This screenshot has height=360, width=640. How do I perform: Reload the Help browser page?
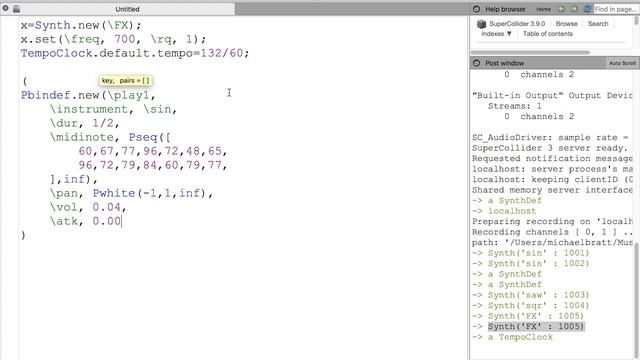[x=587, y=9]
